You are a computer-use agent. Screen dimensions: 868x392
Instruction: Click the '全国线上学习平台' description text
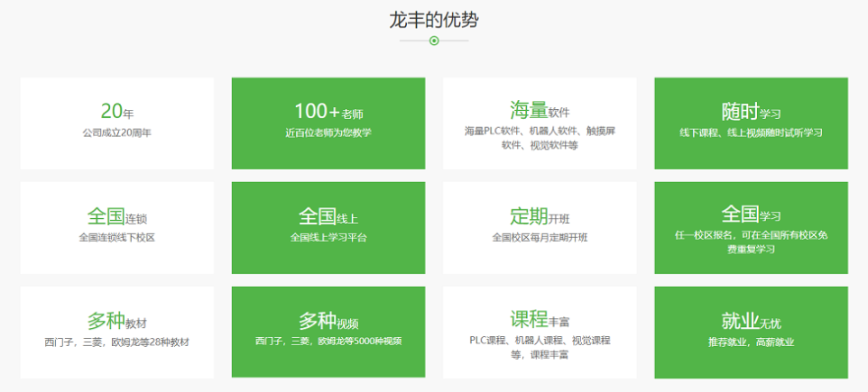pos(328,238)
